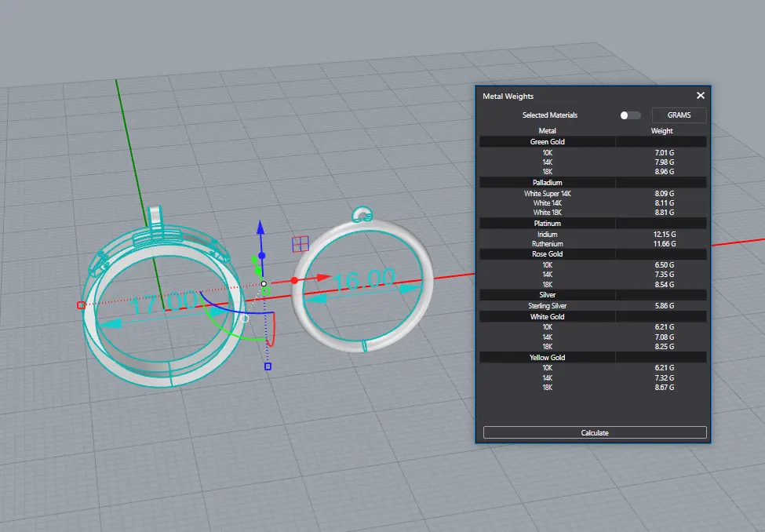Select the Green Gold header row
Screen dimensions: 765x532
coord(593,141)
